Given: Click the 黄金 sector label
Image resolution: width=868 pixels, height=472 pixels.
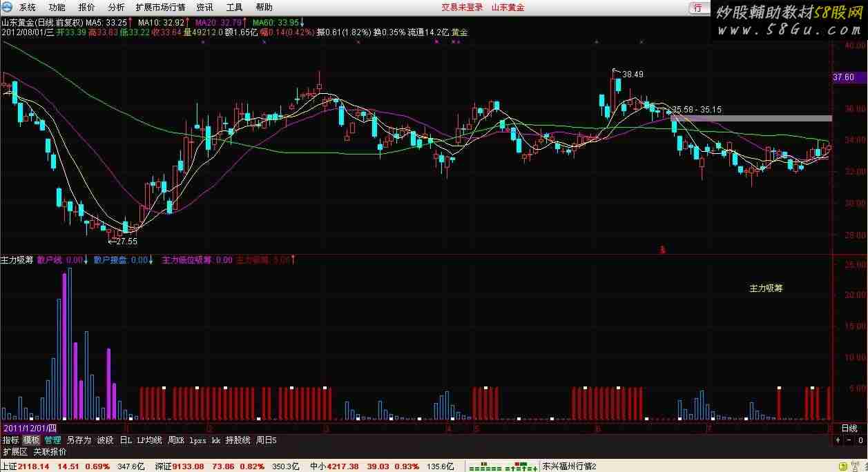Looking at the screenshot, I should pos(460,32).
